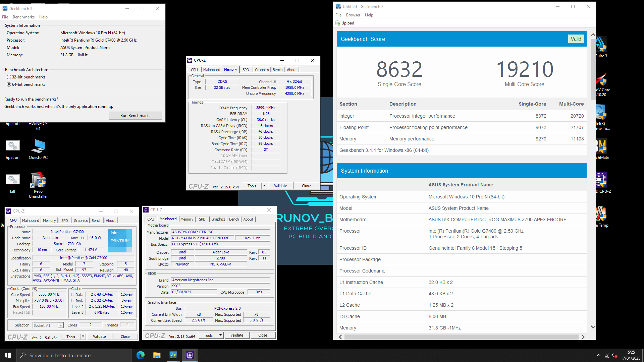Switch to CPU-Z via taskbar icon
644x362 pixels.
190,355
